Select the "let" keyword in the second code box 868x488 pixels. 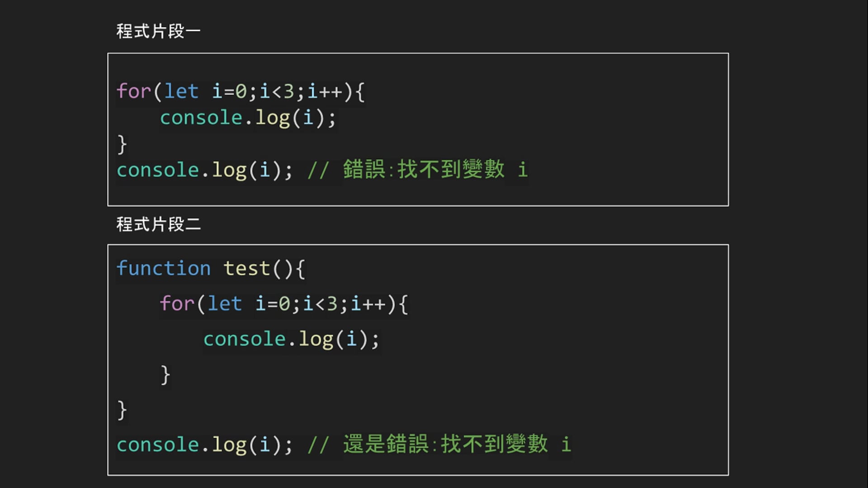point(224,304)
